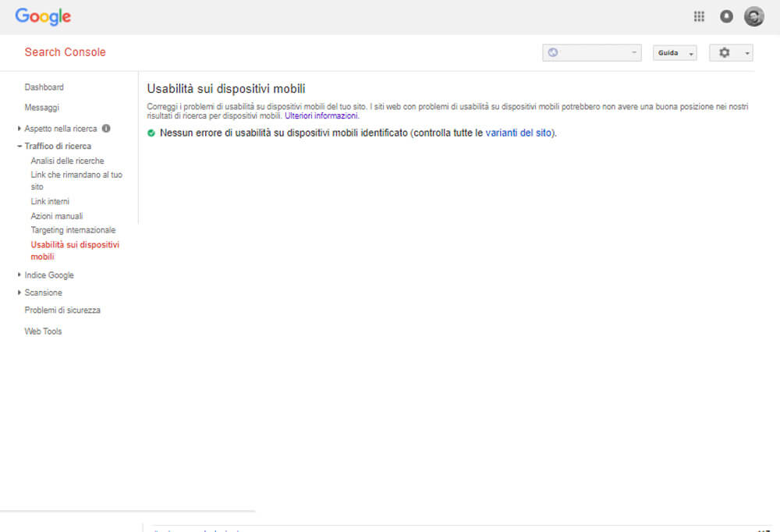Screen dimensions: 780x532
Task: Open the Google account avatar
Action: click(x=753, y=16)
